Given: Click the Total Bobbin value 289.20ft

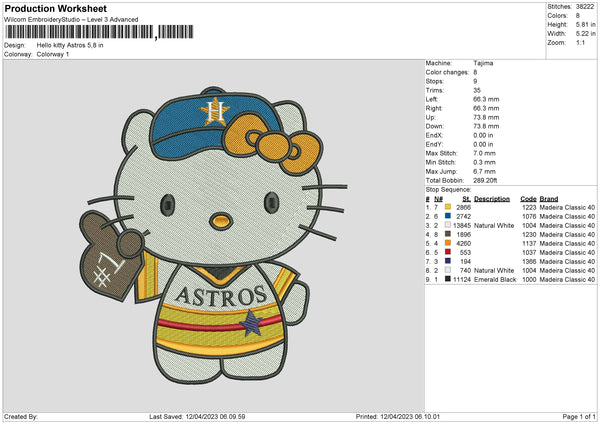Looking at the screenshot, I should click(485, 180).
